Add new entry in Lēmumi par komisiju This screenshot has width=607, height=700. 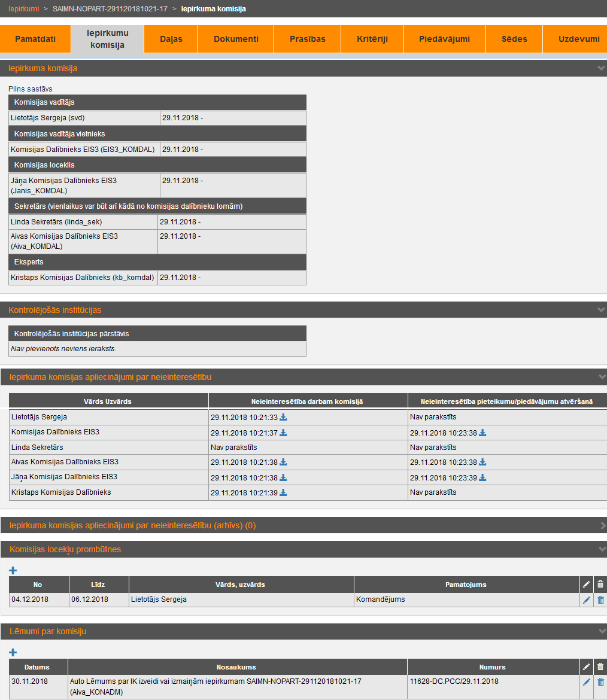click(13, 653)
